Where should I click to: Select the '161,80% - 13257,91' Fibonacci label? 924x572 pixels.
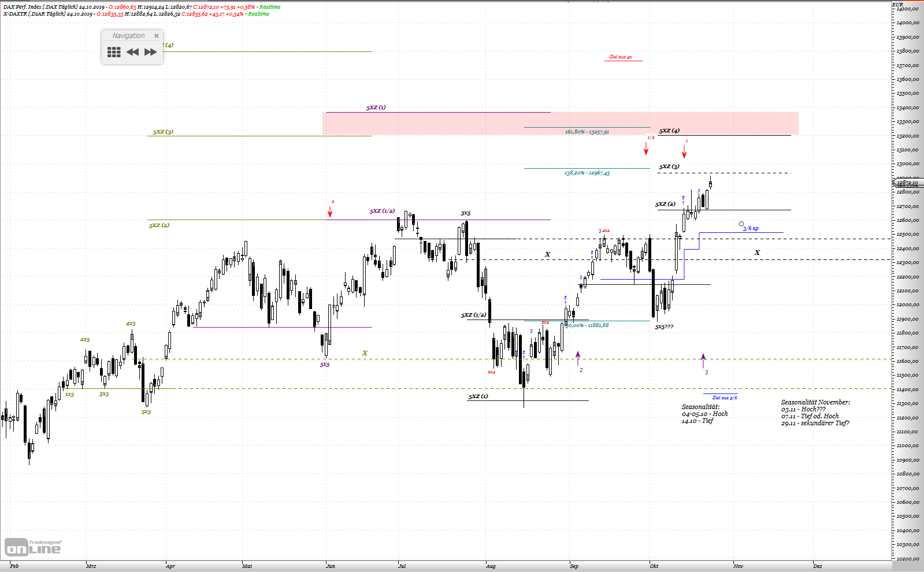(587, 132)
